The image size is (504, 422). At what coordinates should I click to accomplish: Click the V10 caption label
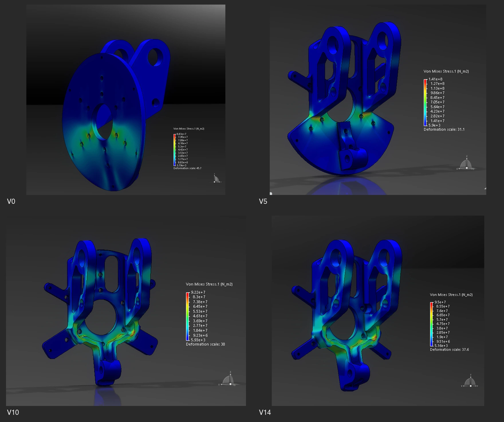13,413
